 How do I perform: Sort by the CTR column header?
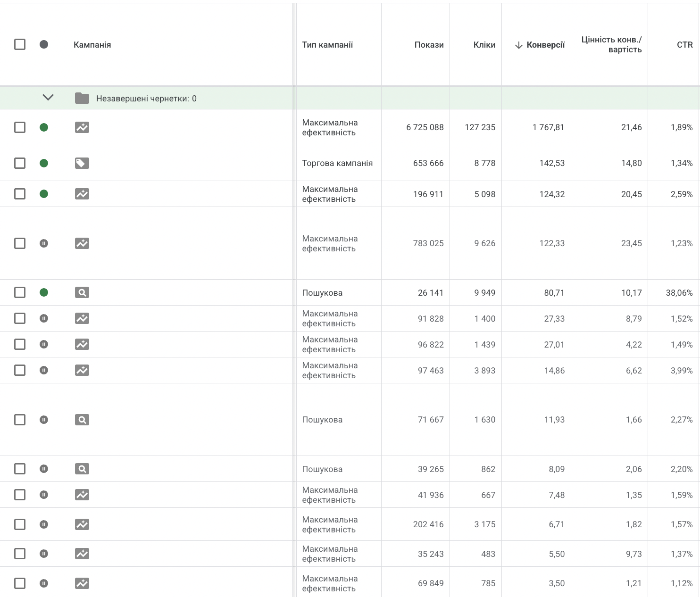684,45
